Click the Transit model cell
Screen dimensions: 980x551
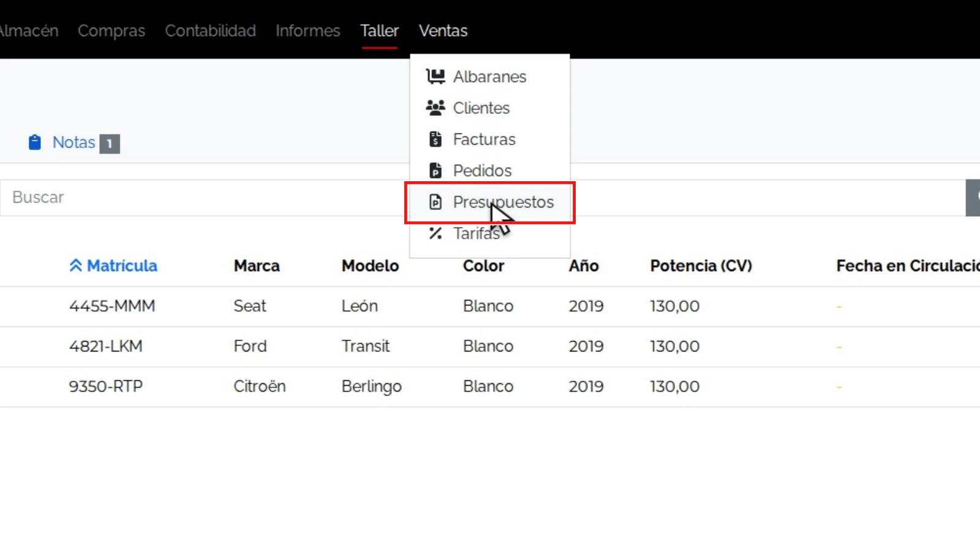(x=366, y=347)
